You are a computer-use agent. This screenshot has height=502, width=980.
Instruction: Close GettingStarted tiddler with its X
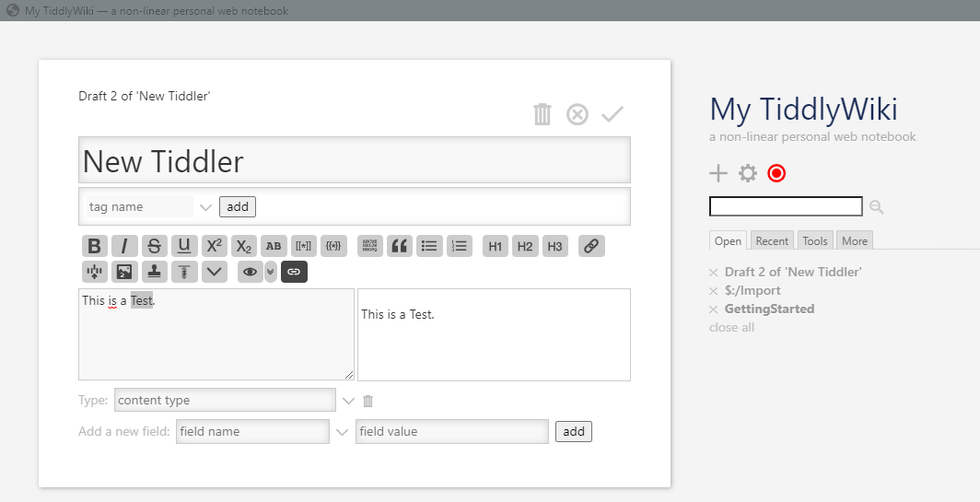[713, 309]
